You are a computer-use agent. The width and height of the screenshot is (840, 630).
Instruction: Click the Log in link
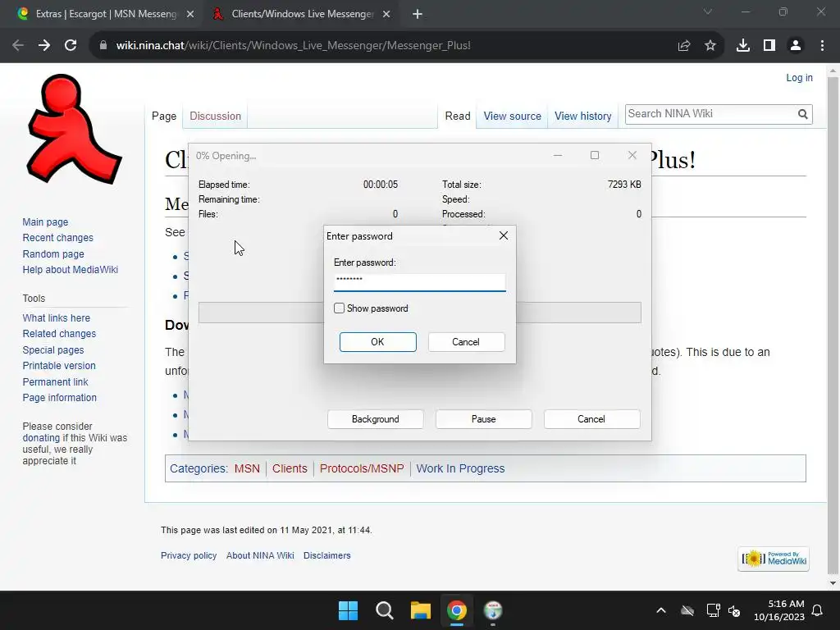pos(799,78)
